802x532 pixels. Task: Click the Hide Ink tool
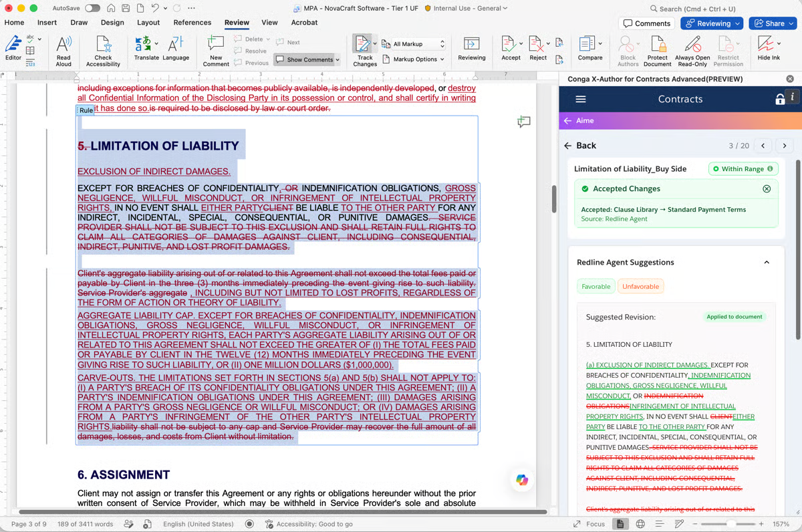click(x=769, y=48)
